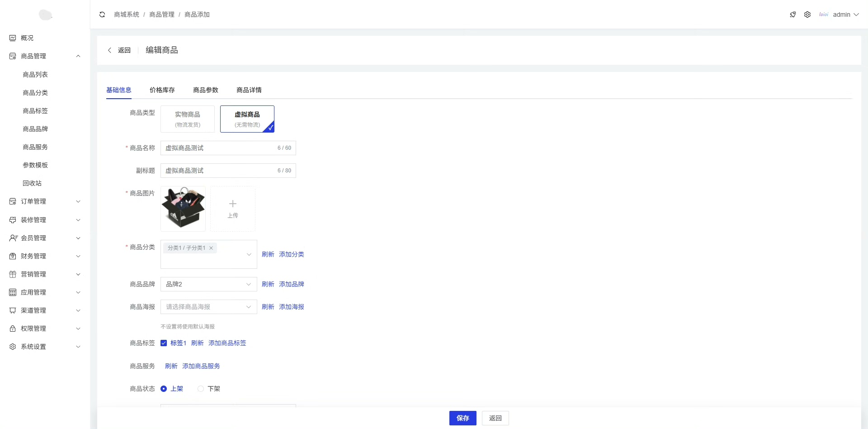Viewport: 868px width, 429px height.
Task: Click the 权限管理 lock icon
Action: (13, 329)
